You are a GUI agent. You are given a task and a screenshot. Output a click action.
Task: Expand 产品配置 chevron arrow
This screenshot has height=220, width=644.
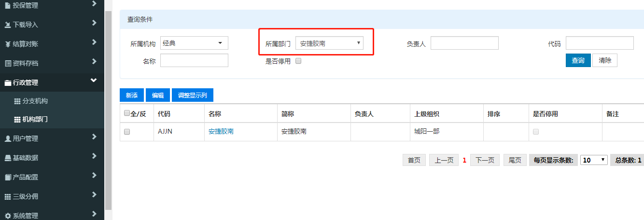pos(94,176)
